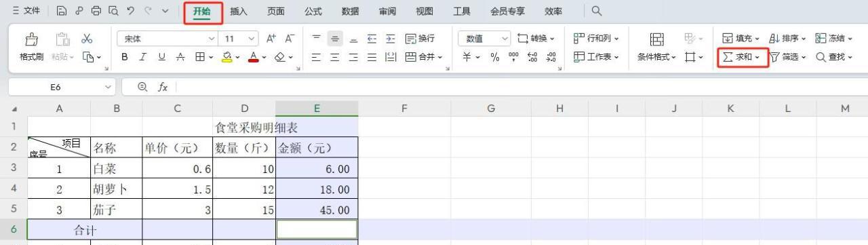868x245 pixels.
Task: Click Freeze panes (冻结) button
Action: [x=834, y=39]
